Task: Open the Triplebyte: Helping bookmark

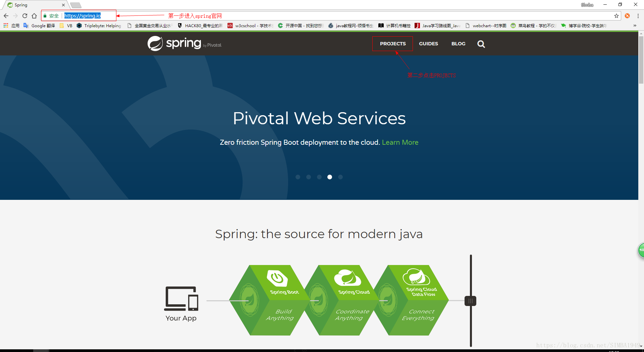Action: click(x=99, y=26)
